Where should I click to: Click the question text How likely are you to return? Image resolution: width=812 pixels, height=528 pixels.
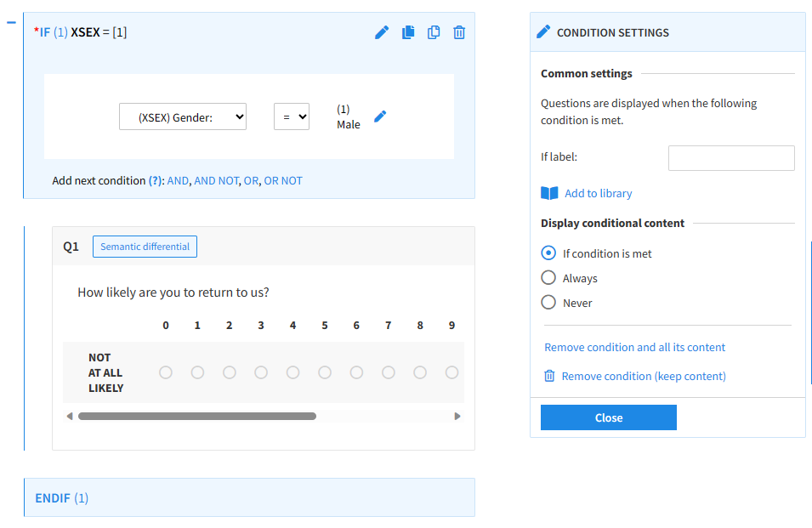coord(173,292)
